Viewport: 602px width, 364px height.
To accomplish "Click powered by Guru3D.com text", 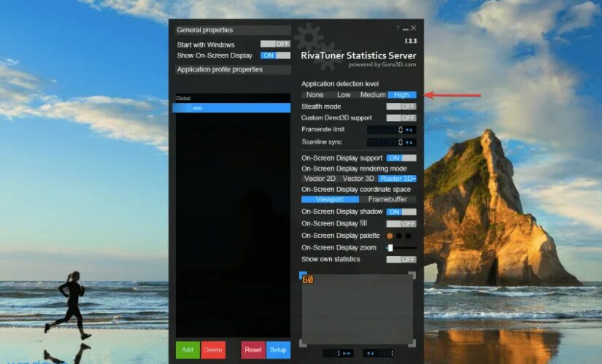I will tap(382, 65).
